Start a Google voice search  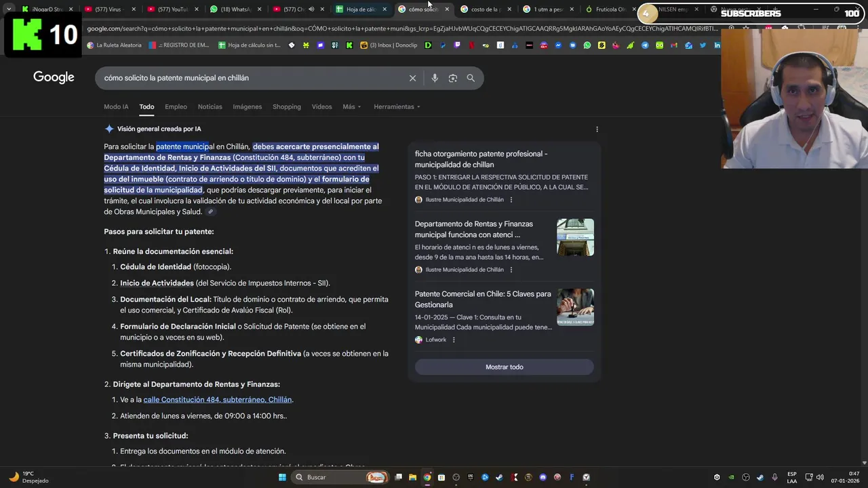(x=435, y=78)
